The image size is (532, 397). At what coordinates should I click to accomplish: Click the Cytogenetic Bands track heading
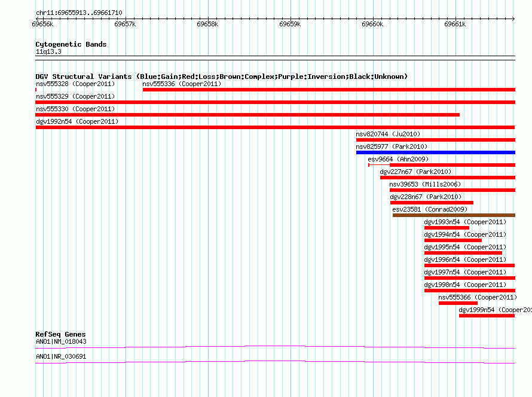[x=71, y=44]
